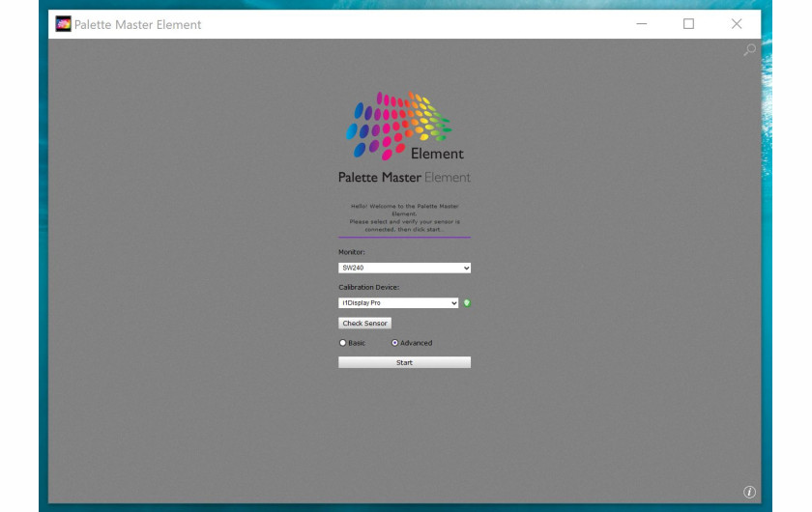This screenshot has width=812, height=512.
Task: Click the "Palette Master Element" heading below logo
Action: 404,178
